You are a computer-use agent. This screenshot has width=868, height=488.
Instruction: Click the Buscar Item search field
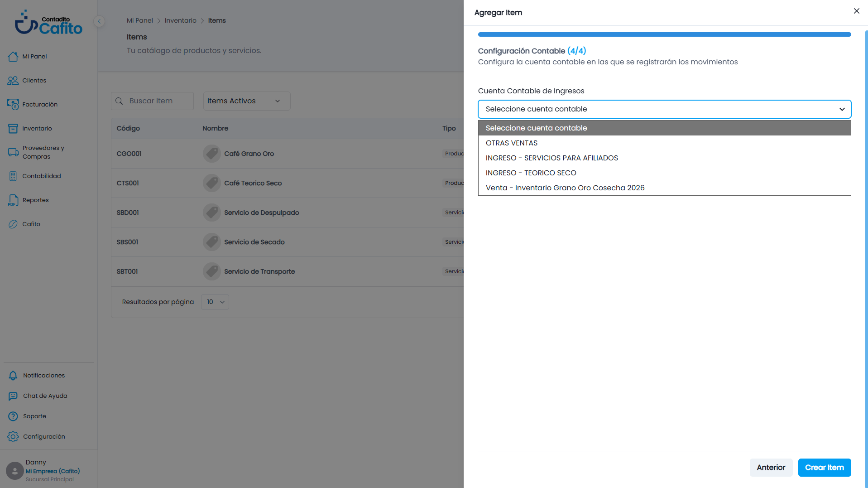click(152, 101)
